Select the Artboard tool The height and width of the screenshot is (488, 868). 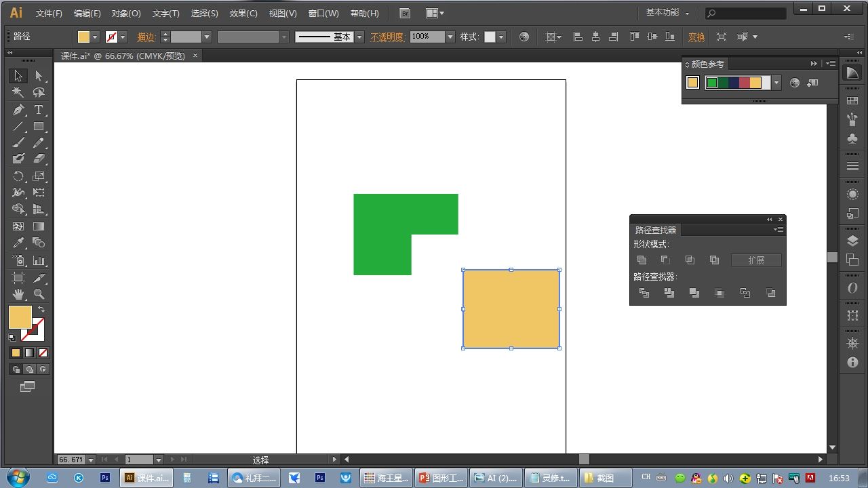[18, 278]
